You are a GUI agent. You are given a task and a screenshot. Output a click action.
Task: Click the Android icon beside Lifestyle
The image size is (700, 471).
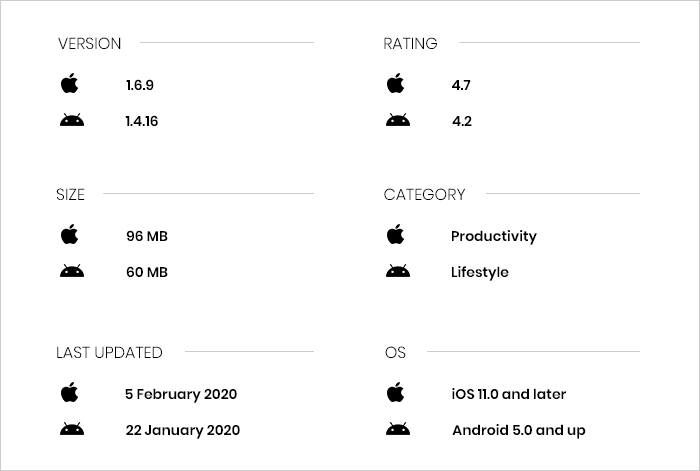click(398, 271)
